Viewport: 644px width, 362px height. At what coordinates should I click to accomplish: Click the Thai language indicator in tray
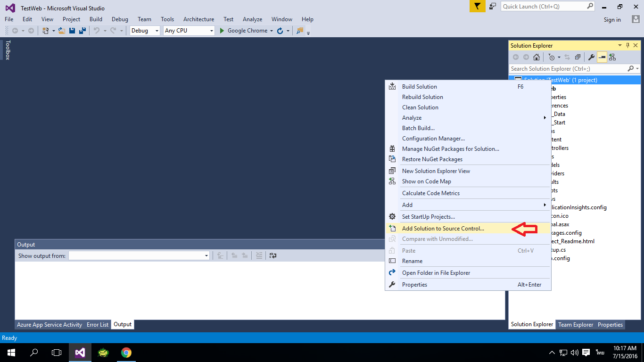tap(600, 352)
